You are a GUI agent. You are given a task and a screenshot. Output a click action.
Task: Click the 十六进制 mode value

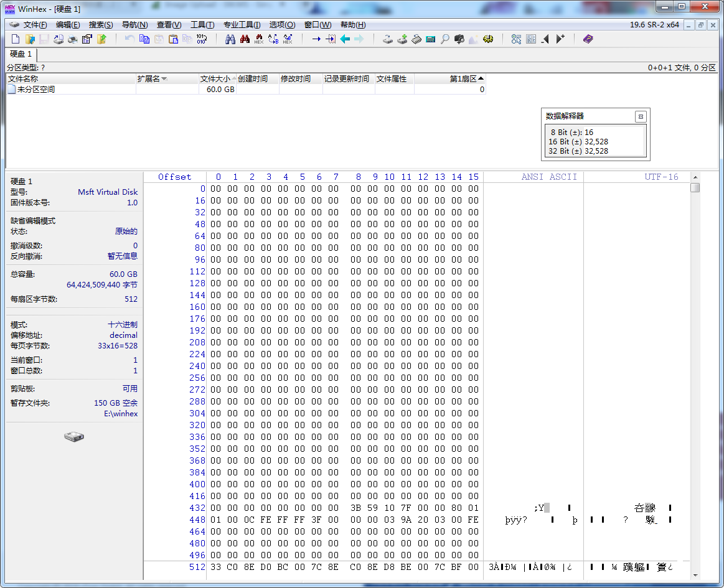click(123, 324)
